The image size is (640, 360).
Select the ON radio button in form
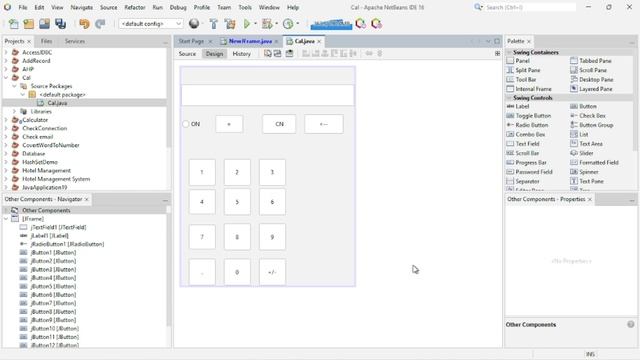[191, 124]
